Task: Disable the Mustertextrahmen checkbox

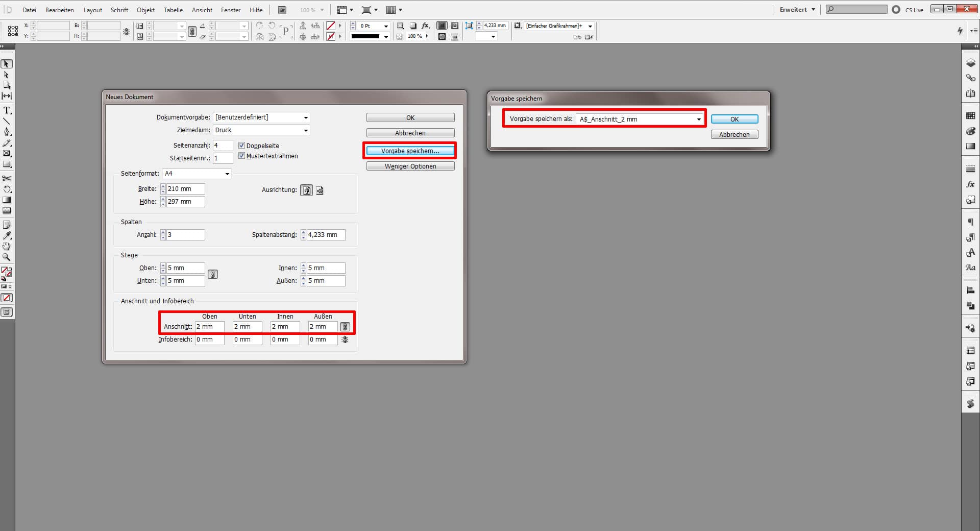Action: click(241, 156)
